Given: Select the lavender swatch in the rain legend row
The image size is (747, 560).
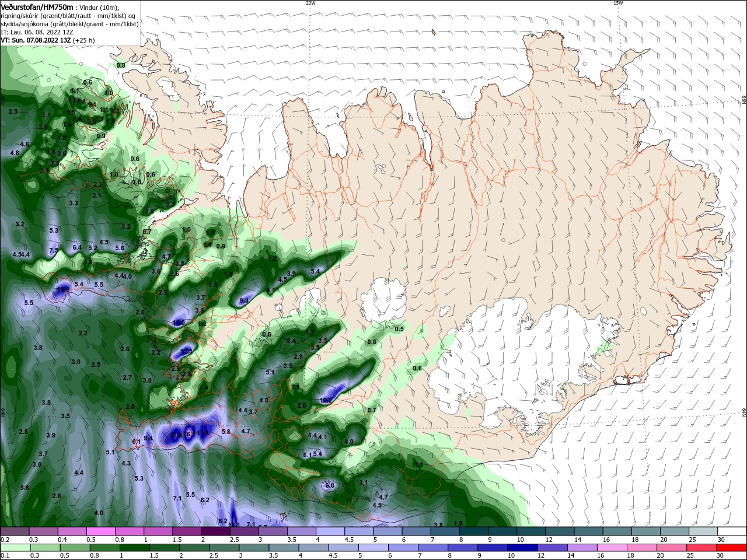Looking at the screenshot, I should [x=584, y=547].
